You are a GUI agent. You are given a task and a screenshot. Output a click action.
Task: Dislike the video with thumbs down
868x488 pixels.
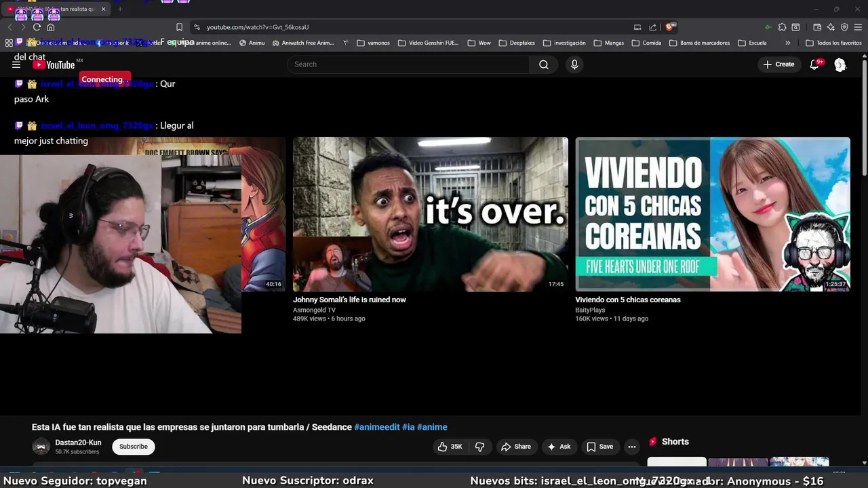(480, 447)
